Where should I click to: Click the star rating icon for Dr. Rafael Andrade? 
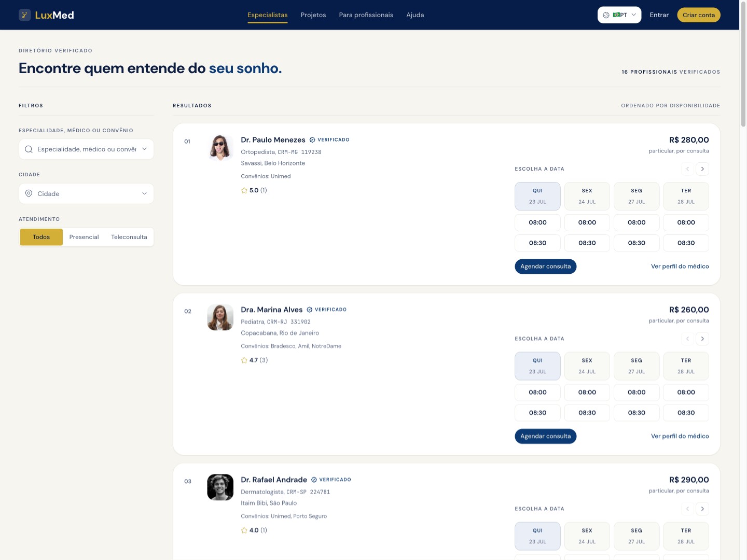coord(244,530)
